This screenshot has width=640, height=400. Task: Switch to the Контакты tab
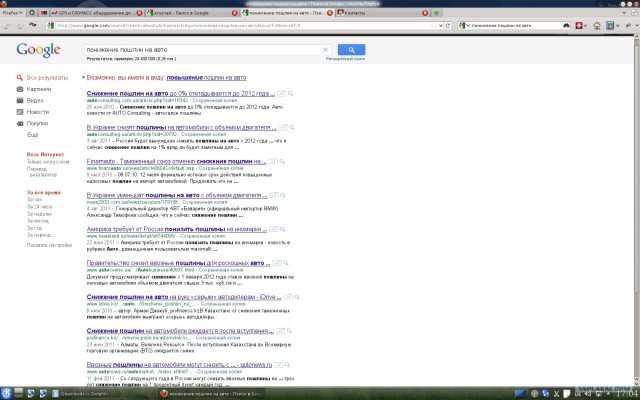tap(382, 13)
